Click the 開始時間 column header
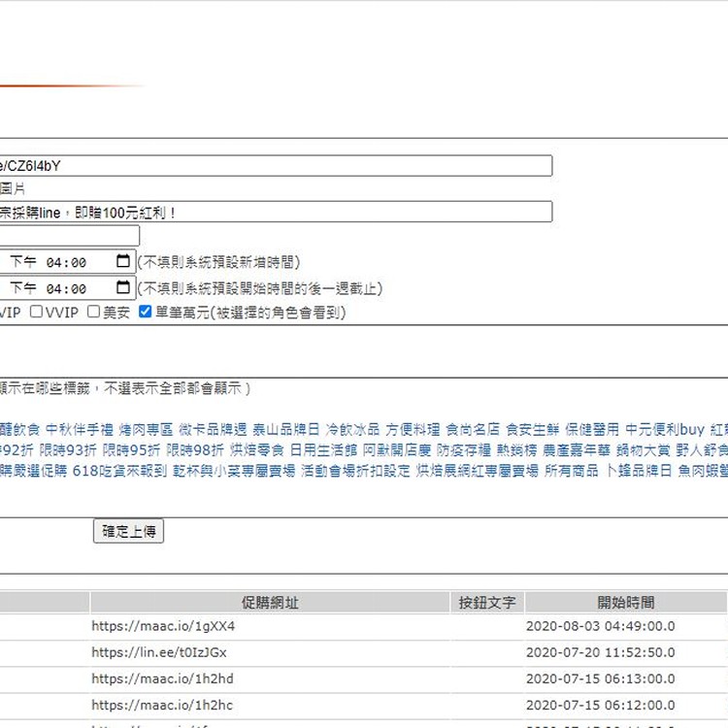Viewport: 728px width, 728px height. [x=625, y=603]
